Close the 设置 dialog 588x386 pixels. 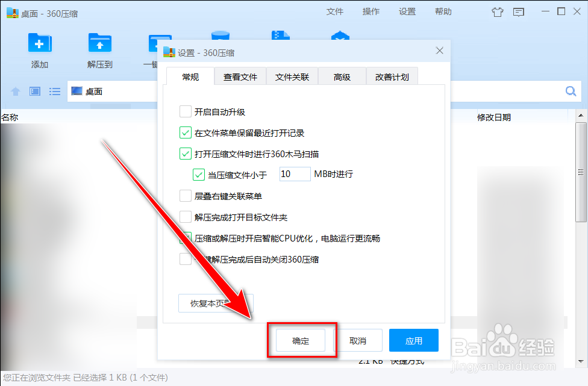(x=440, y=51)
